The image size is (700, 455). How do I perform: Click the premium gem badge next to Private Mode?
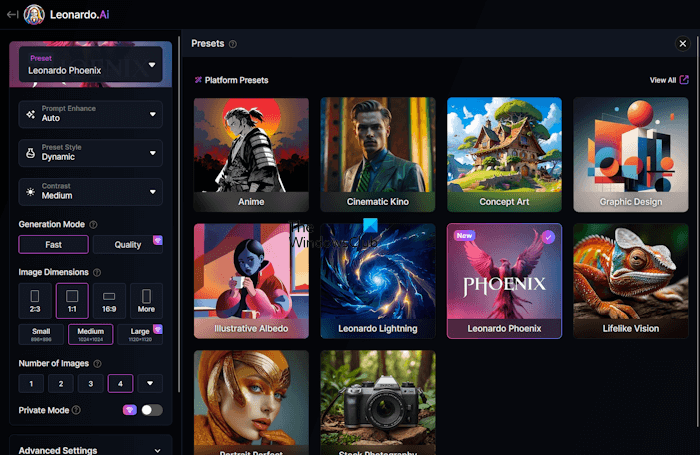tap(130, 410)
